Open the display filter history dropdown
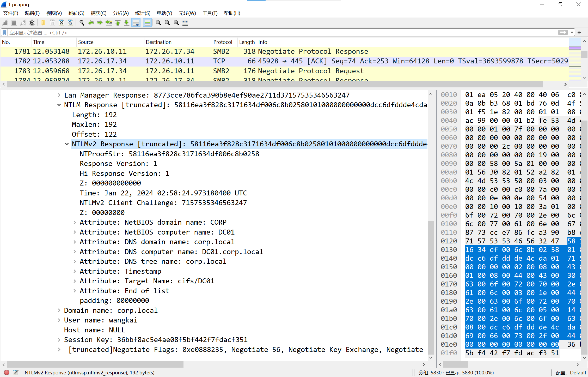Image resolution: width=588 pixels, height=377 pixels. [572, 32]
